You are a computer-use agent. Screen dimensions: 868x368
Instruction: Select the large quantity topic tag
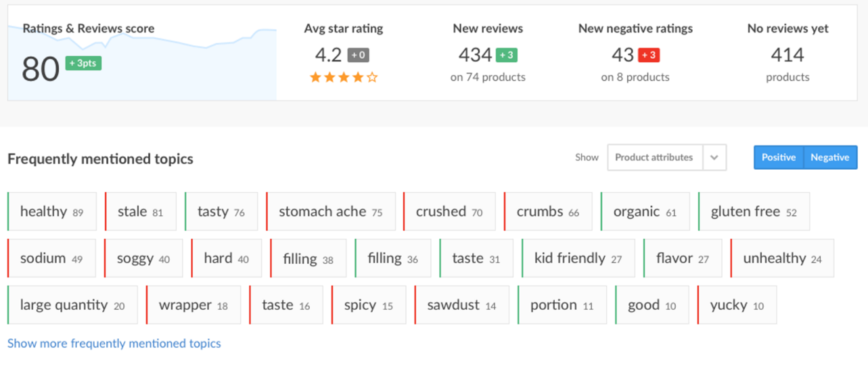point(72,305)
